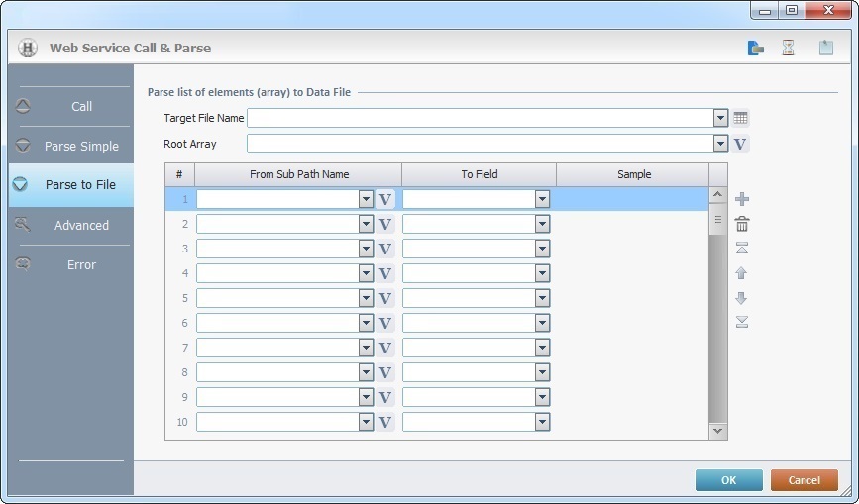Screen dimensions: 859x504
Task: Click the table scrollbar down arrow
Action: [718, 431]
